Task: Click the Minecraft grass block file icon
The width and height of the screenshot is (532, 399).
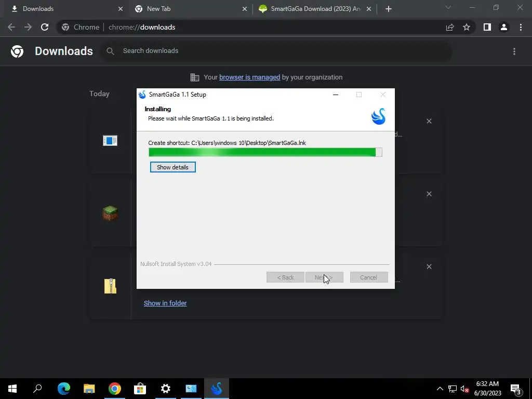Action: click(x=110, y=214)
